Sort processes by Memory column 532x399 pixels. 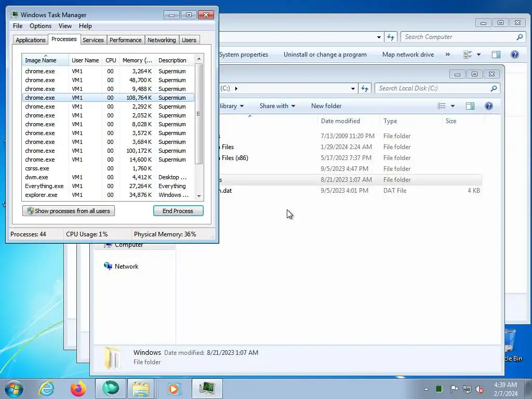[137, 60]
